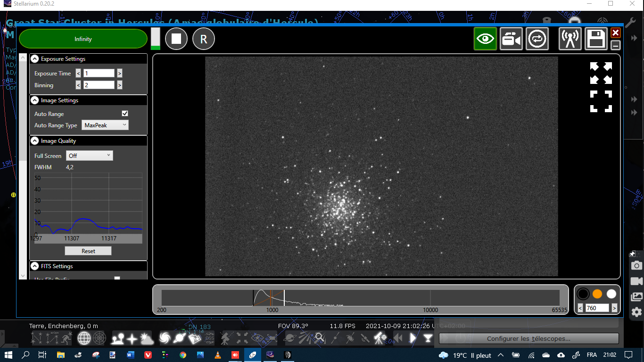
Task: Click the floppy disk save button
Action: pyautogui.click(x=596, y=39)
